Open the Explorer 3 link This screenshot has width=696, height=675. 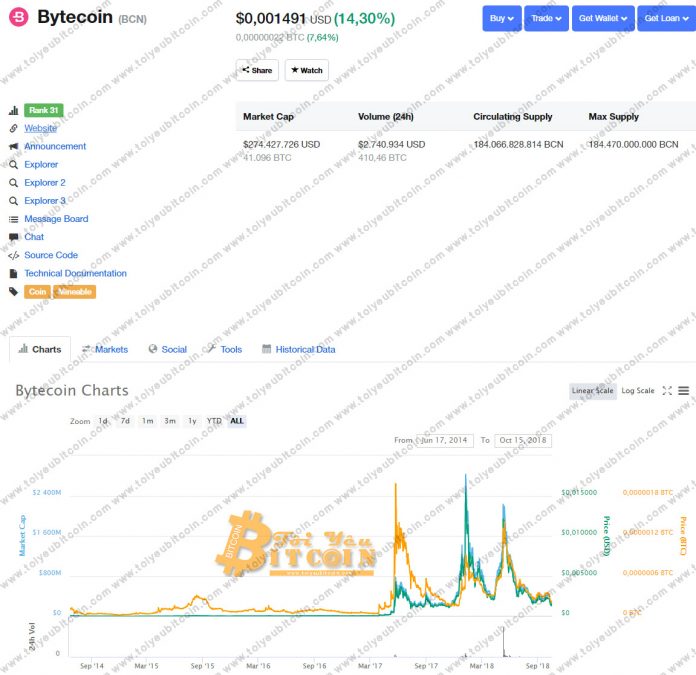(x=45, y=201)
